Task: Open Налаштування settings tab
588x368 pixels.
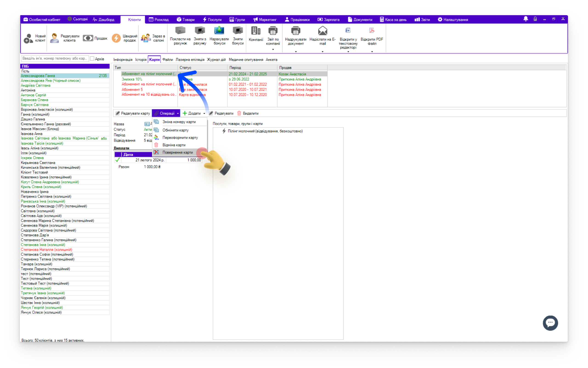Action: click(453, 20)
